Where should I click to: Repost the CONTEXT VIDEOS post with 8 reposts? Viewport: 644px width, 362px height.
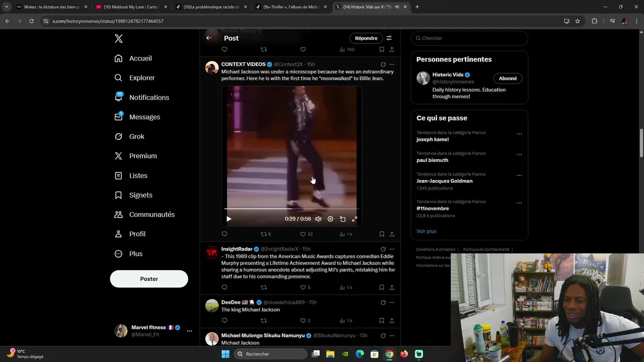tap(266, 234)
